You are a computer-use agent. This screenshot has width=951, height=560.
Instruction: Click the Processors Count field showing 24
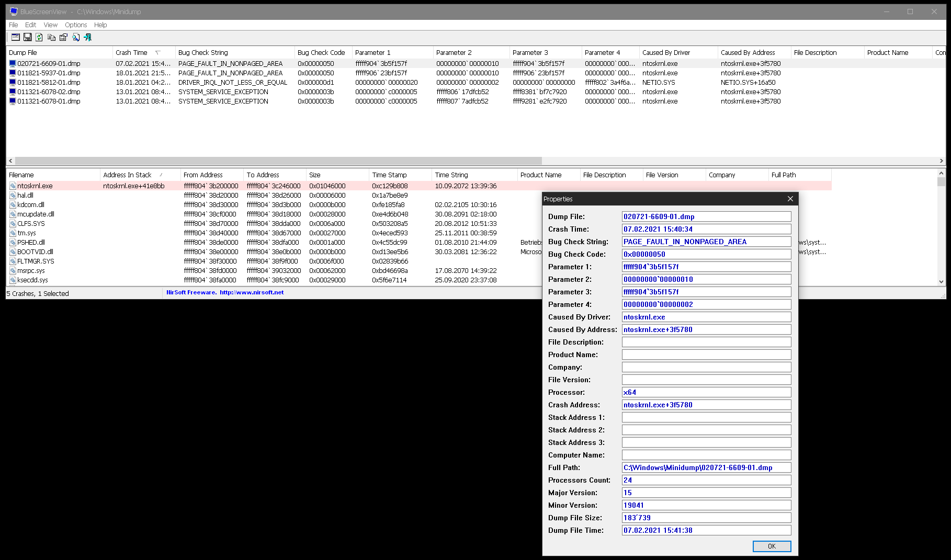pyautogui.click(x=706, y=480)
